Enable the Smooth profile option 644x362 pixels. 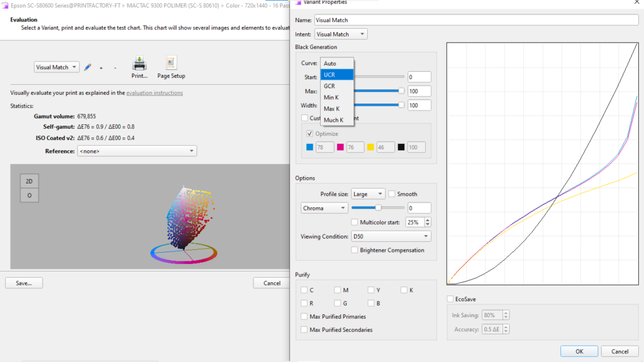(392, 194)
